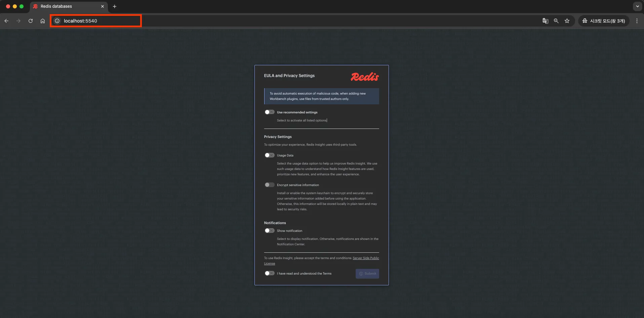Click the Privacy Settings heading
The width and height of the screenshot is (644, 318).
pos(278,137)
